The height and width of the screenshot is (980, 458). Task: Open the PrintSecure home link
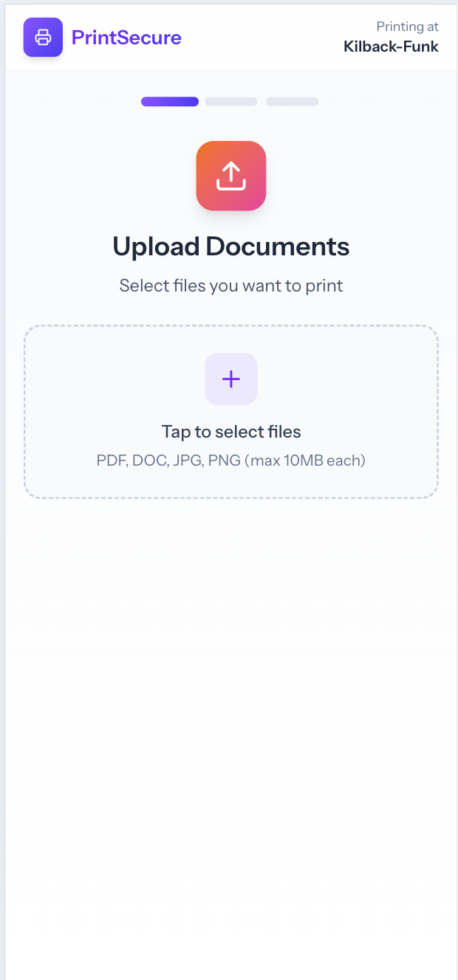(126, 38)
